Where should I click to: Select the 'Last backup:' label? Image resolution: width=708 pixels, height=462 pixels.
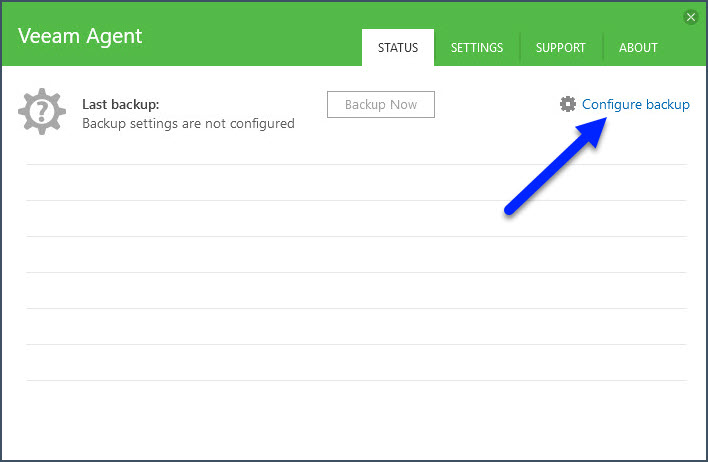tap(121, 104)
